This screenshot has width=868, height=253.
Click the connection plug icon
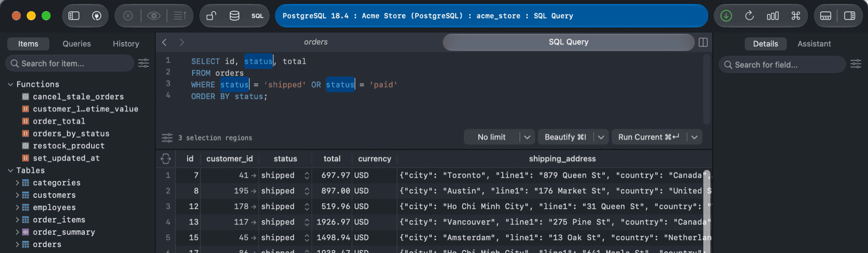click(97, 16)
